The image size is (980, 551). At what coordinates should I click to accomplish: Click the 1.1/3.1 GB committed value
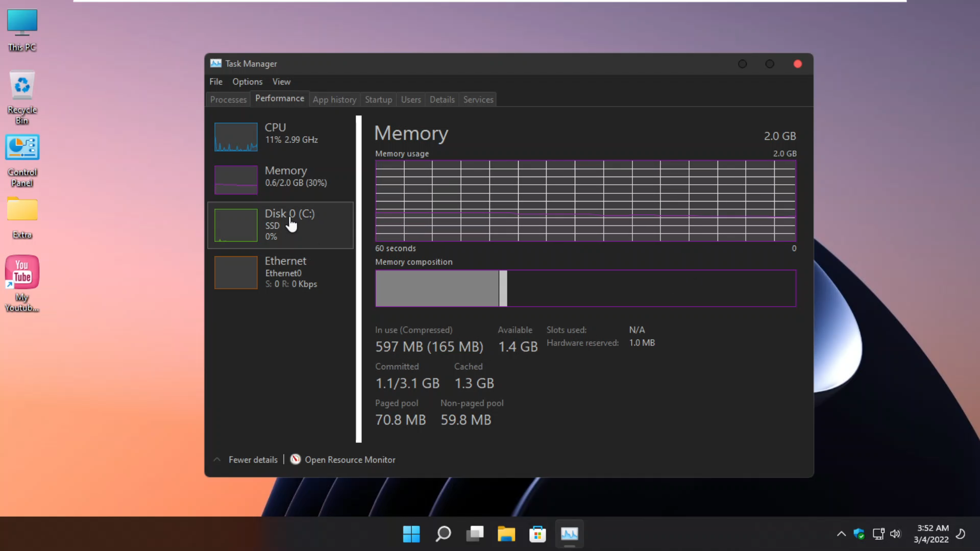coord(407,383)
